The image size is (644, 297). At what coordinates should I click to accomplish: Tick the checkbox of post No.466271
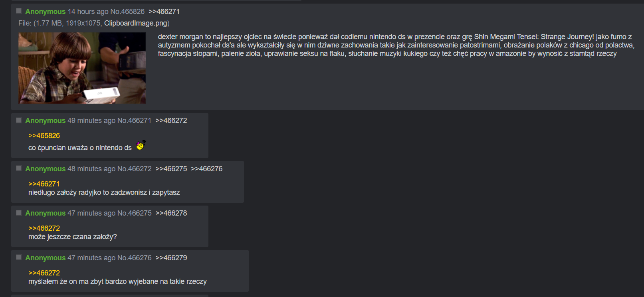(x=19, y=120)
